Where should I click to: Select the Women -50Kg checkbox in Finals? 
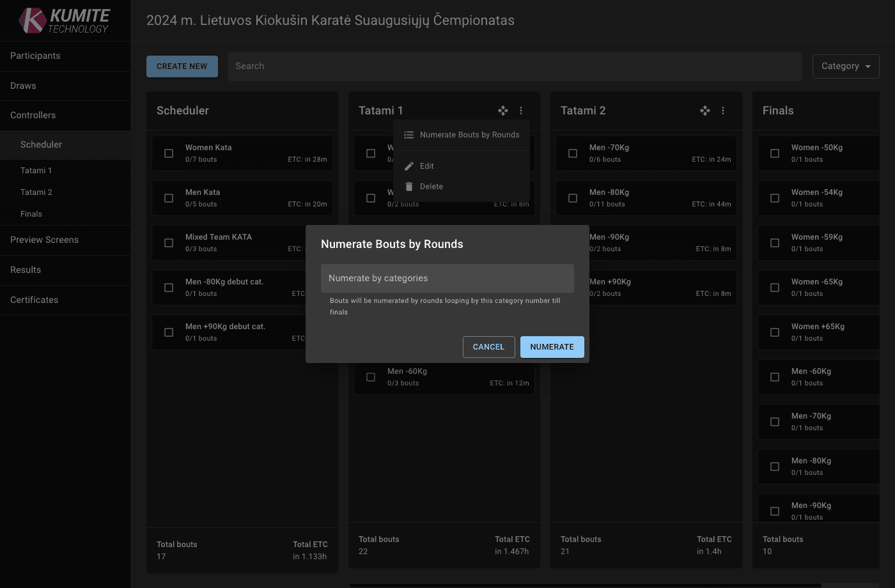coord(775,153)
